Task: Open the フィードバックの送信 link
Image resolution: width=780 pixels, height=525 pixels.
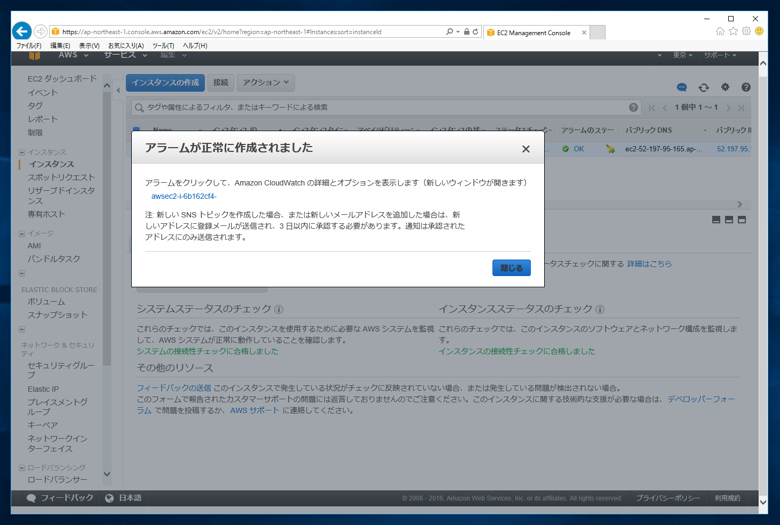Action: (x=174, y=388)
